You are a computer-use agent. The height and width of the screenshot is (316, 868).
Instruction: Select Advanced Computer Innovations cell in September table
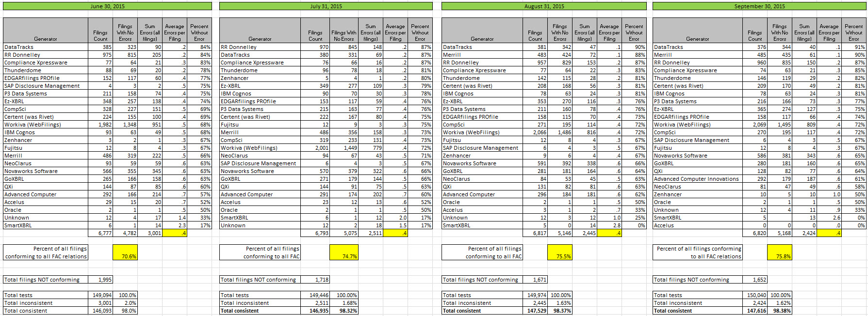pos(698,179)
